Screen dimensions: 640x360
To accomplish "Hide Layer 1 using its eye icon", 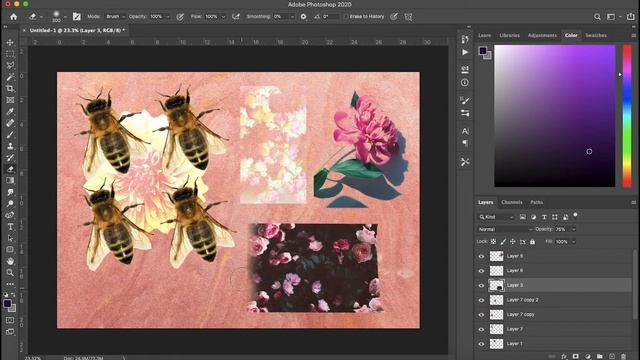I will [x=481, y=344].
